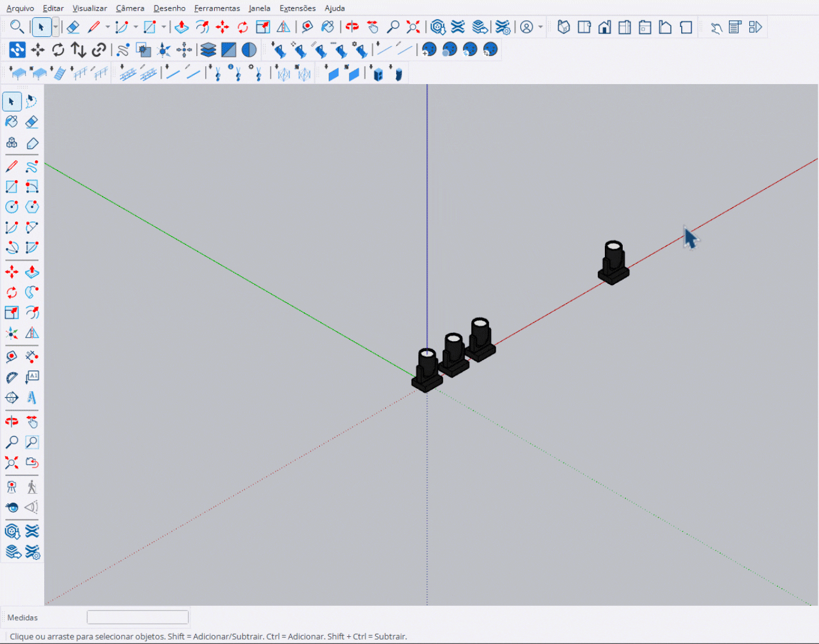819x644 pixels.
Task: Select the Protractor tool
Action: point(11,377)
